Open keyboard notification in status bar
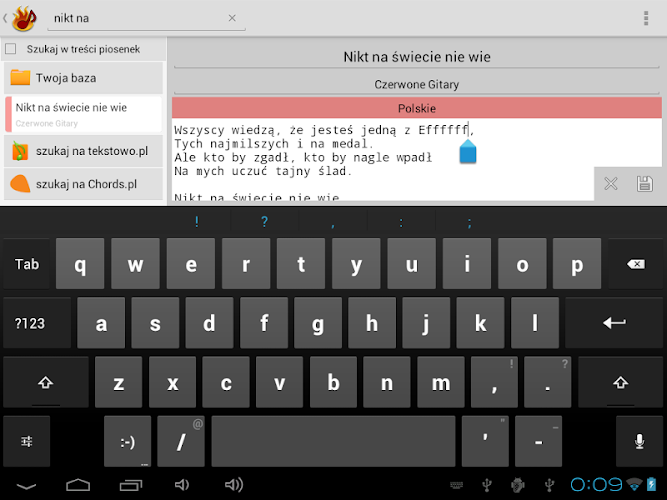Viewport: 667px width, 500px height. click(x=456, y=485)
